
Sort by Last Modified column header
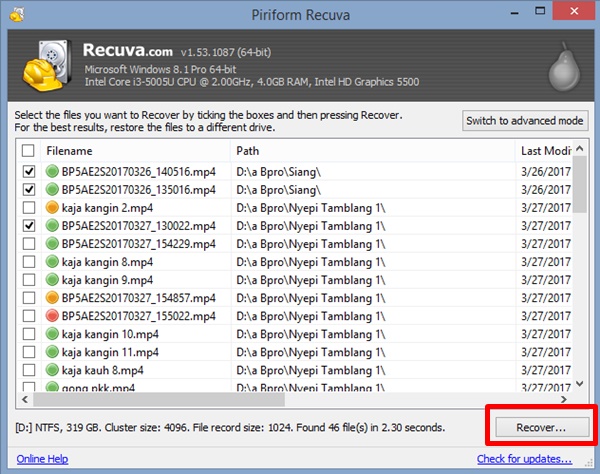(544, 151)
